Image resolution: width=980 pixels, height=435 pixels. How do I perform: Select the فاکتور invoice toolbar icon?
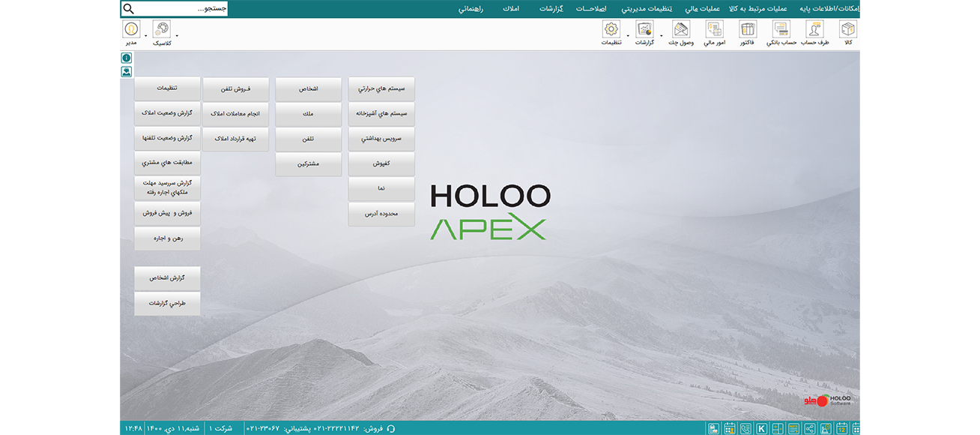(747, 30)
